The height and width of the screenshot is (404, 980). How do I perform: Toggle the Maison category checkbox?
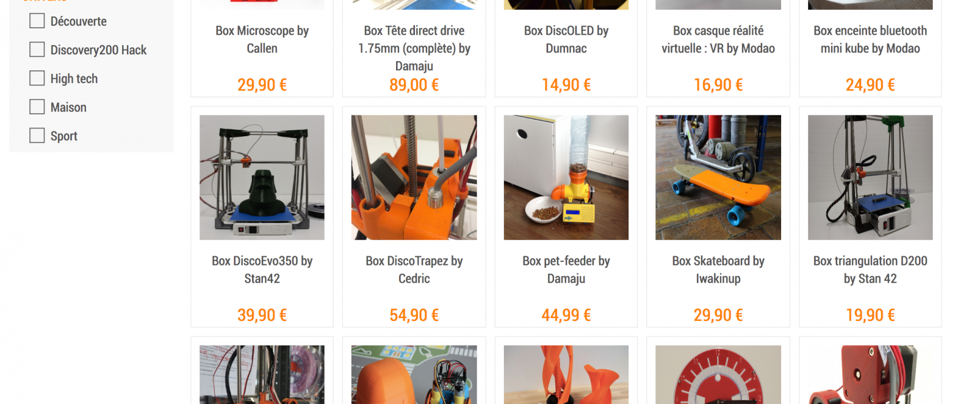click(37, 107)
